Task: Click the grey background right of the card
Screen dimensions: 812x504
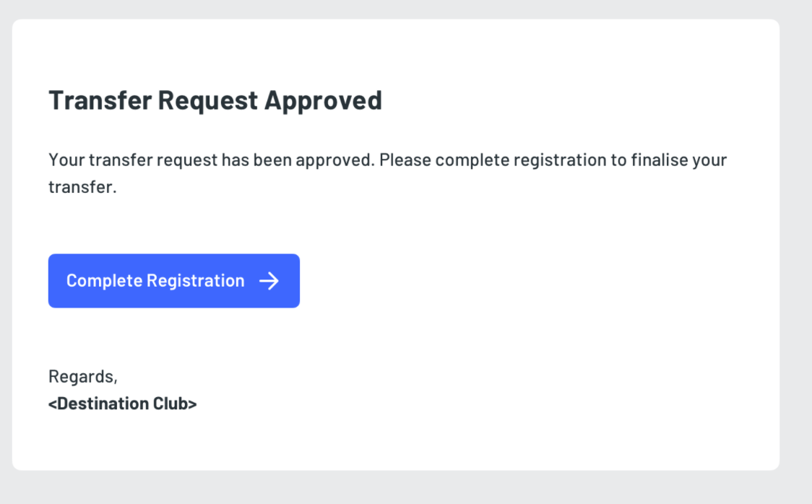Action: coord(796,246)
